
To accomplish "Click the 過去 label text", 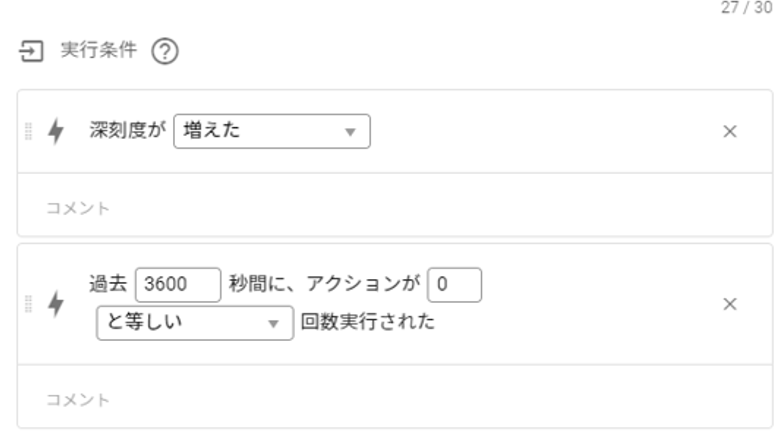I will coord(107,285).
